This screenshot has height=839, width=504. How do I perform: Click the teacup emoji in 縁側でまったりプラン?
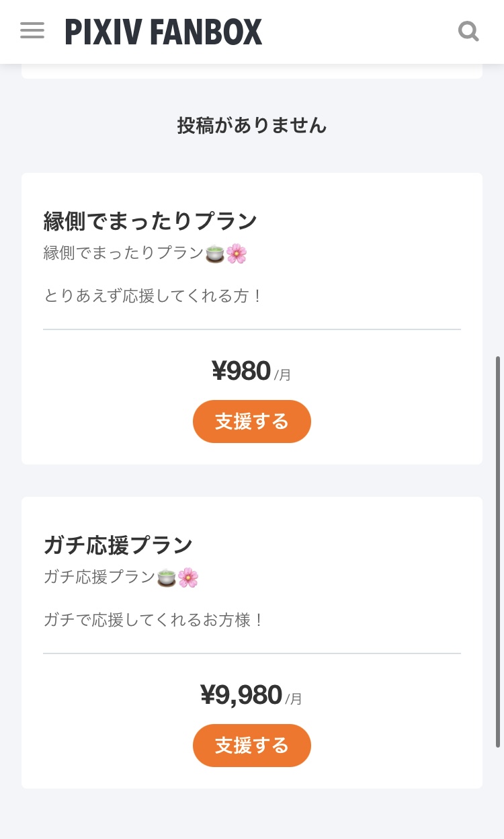tap(215, 253)
